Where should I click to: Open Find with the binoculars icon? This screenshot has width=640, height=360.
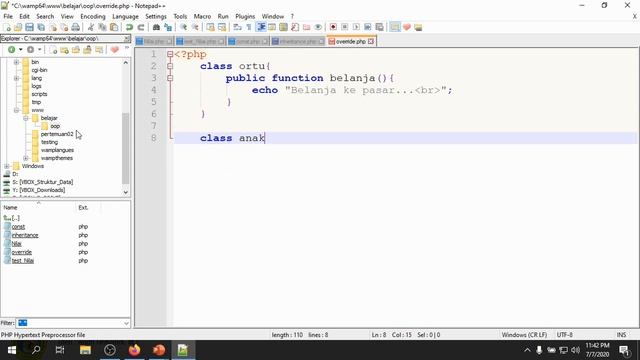click(x=156, y=27)
